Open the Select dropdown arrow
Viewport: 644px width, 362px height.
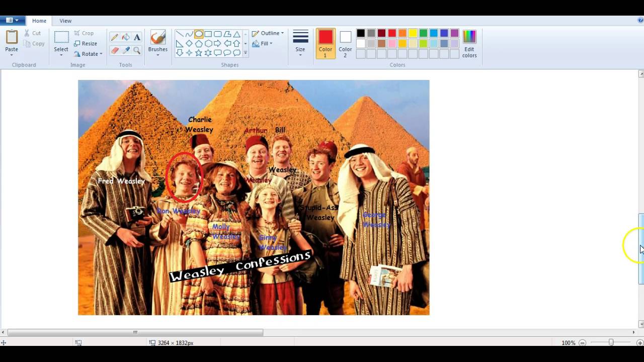(x=61, y=54)
